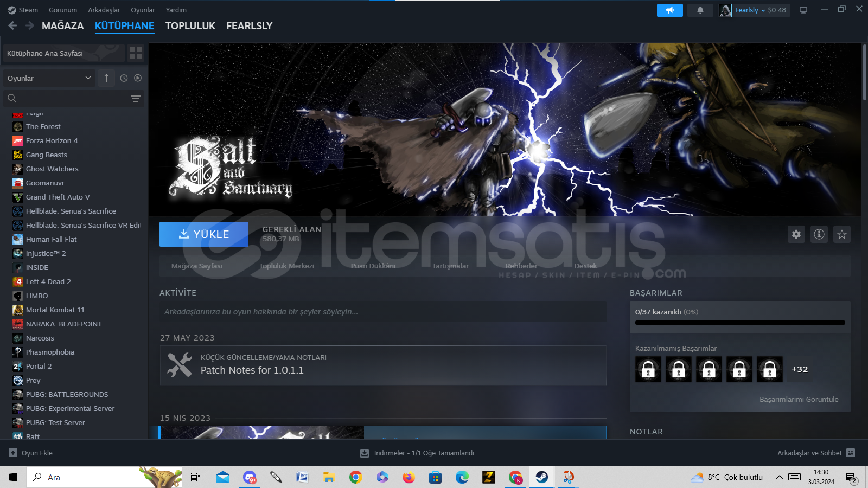Go back with the left arrow

pyautogui.click(x=12, y=25)
